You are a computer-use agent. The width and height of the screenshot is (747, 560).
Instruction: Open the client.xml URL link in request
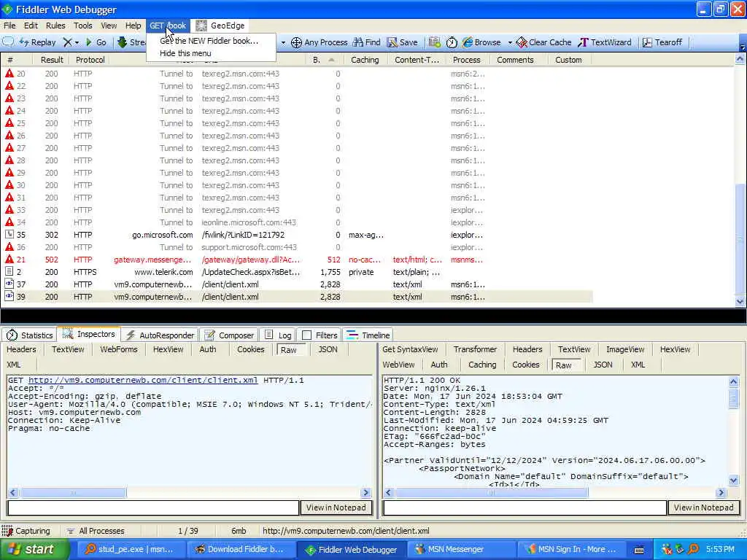(143, 380)
